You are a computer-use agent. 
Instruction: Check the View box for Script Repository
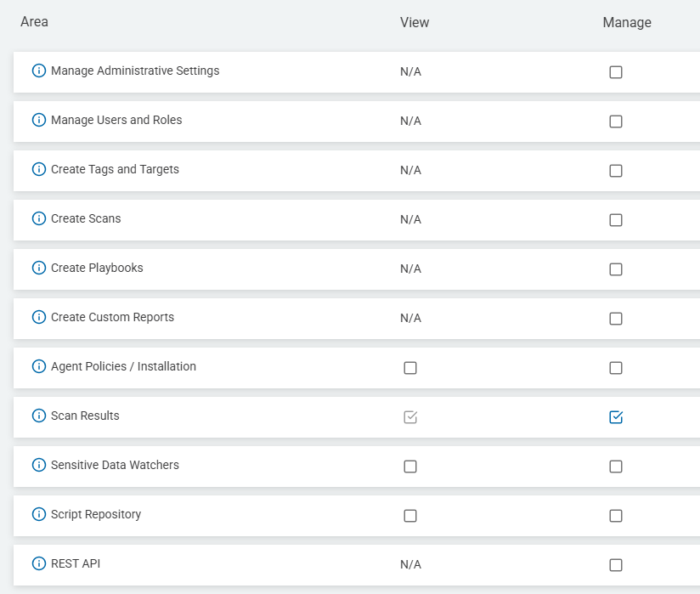(410, 516)
